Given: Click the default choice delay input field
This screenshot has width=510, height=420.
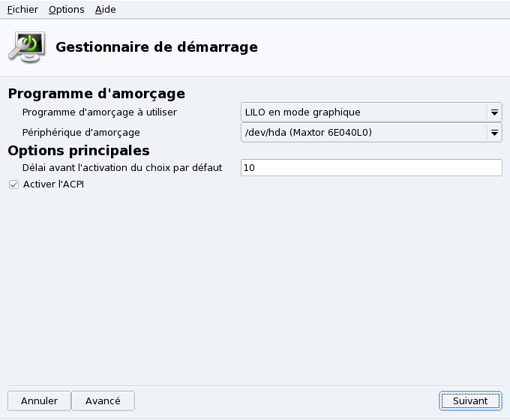Looking at the screenshot, I should tap(371, 168).
